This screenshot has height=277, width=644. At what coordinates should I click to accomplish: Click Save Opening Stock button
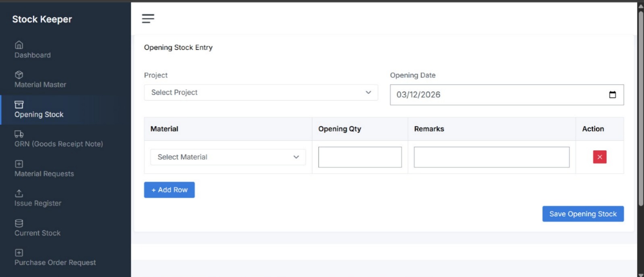point(583,214)
